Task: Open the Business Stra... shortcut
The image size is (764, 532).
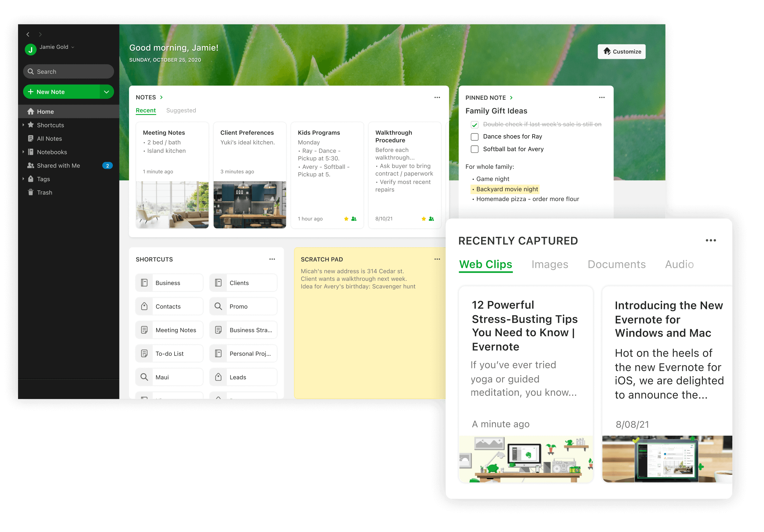Action: click(243, 330)
